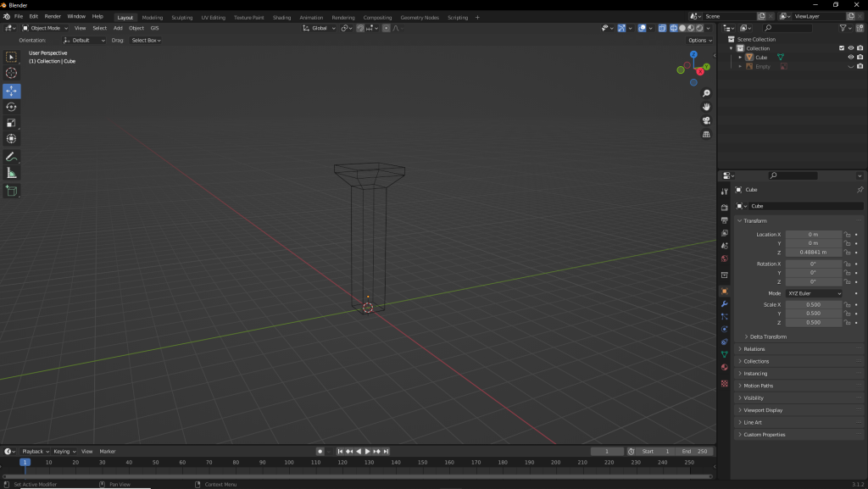Click the Scale X value field
The width and height of the screenshot is (868, 489).
click(x=813, y=304)
